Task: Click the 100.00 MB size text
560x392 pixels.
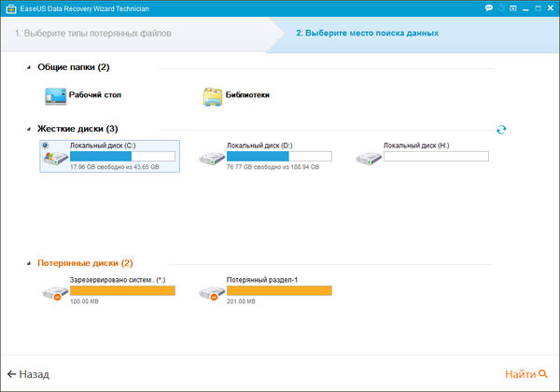Action: pyautogui.click(x=84, y=301)
